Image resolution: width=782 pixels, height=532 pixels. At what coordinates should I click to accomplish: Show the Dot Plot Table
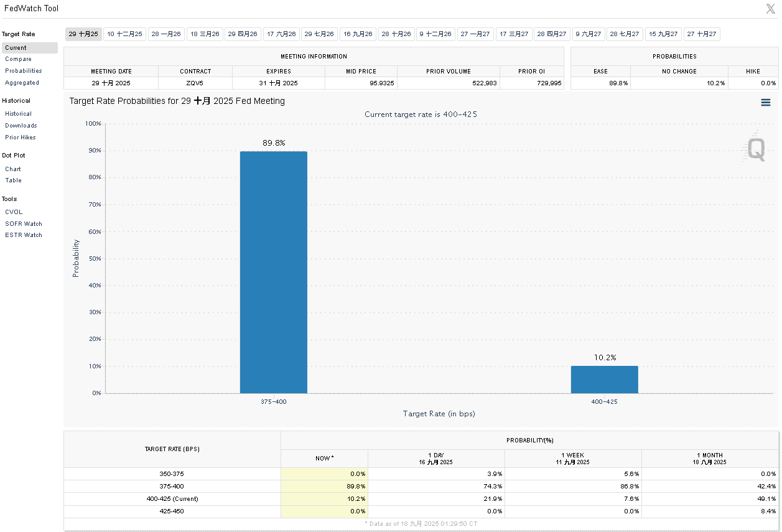point(13,180)
